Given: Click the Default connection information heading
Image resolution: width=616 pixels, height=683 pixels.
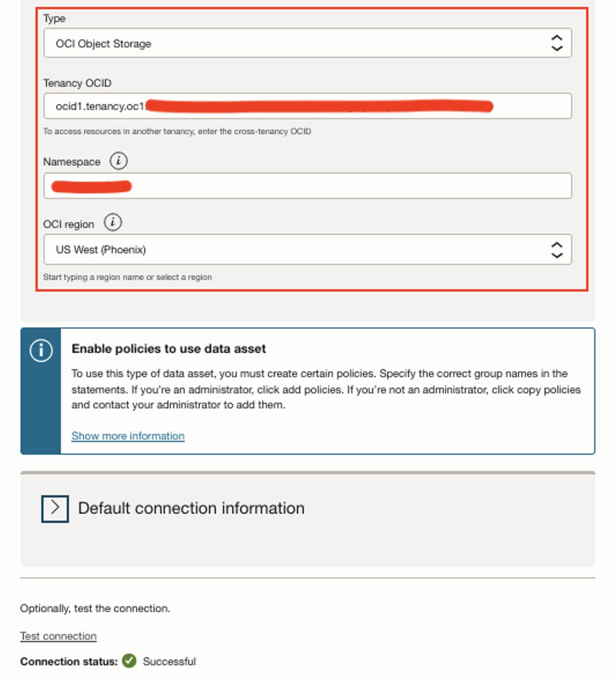Looking at the screenshot, I should (x=191, y=508).
